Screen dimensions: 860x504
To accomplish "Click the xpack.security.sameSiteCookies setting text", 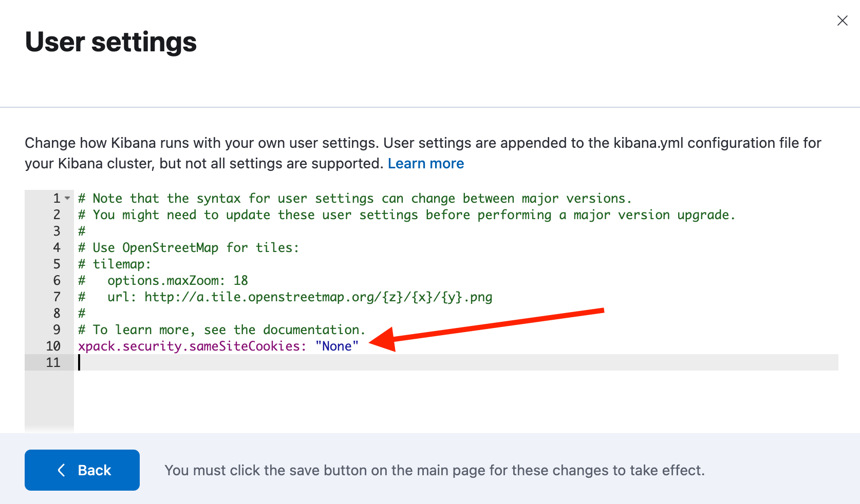I will click(x=192, y=346).
